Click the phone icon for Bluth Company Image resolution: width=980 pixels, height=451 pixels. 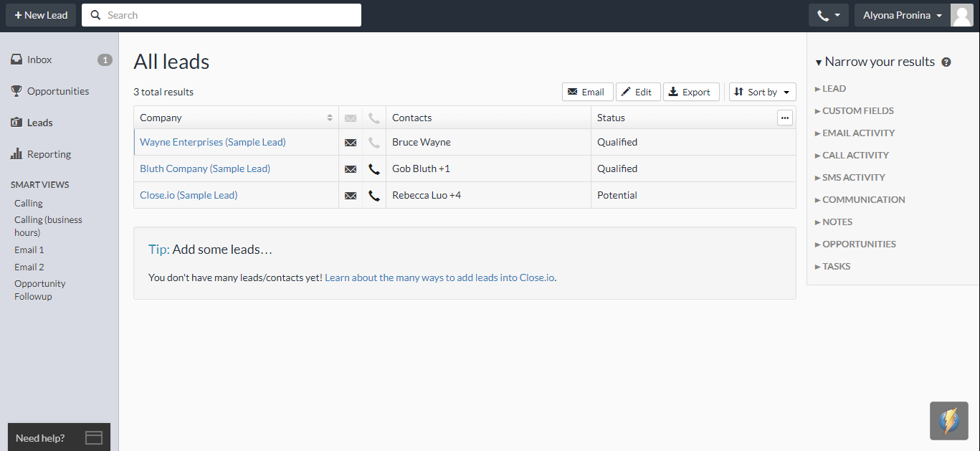coord(374,169)
